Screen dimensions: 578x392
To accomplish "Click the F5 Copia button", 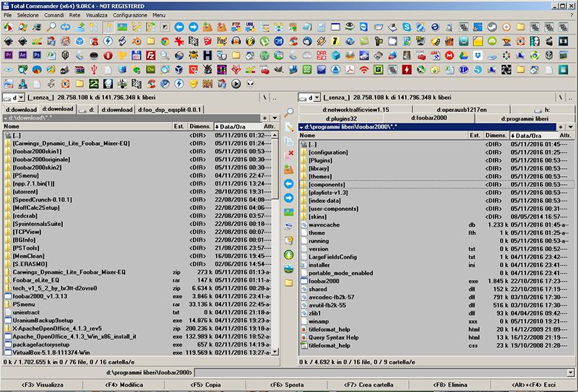I will click(x=205, y=385).
